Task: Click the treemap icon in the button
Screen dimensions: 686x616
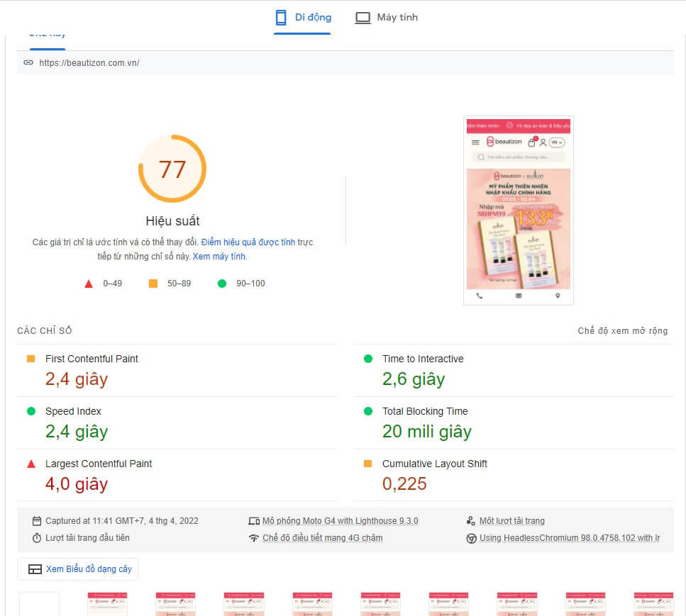Action: pos(35,569)
